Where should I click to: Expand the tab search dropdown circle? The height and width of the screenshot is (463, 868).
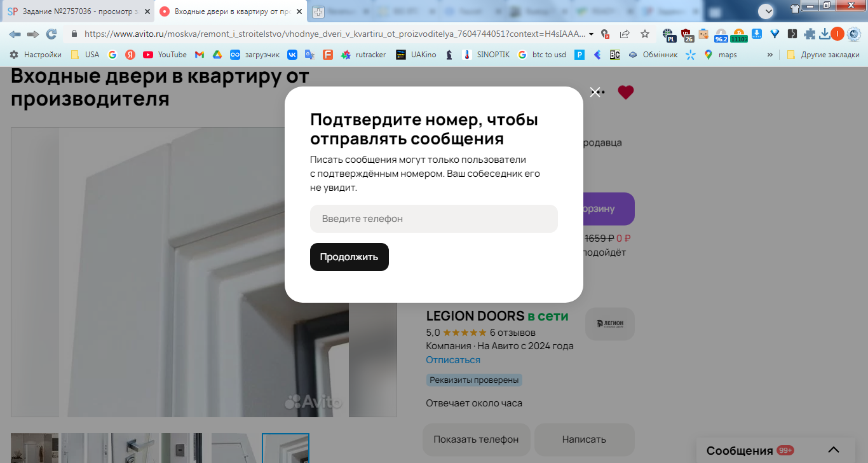(766, 11)
